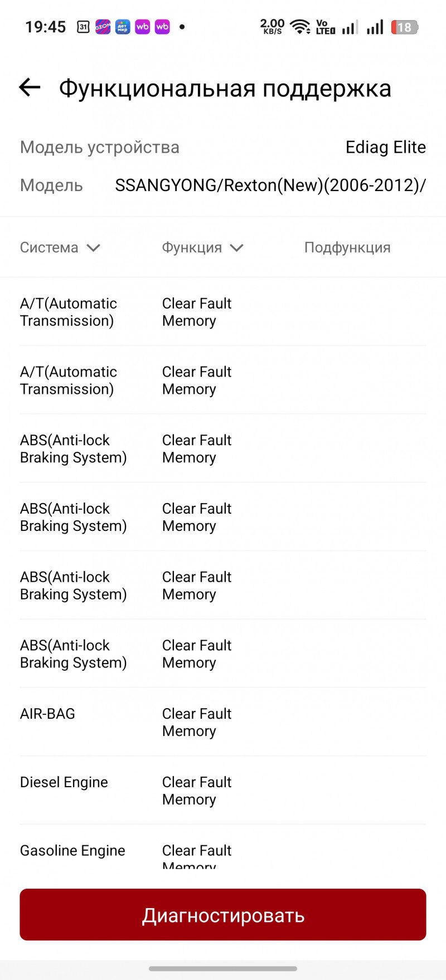The width and height of the screenshot is (446, 980).
Task: Select the Diesel Engine row
Action: [x=223, y=791]
